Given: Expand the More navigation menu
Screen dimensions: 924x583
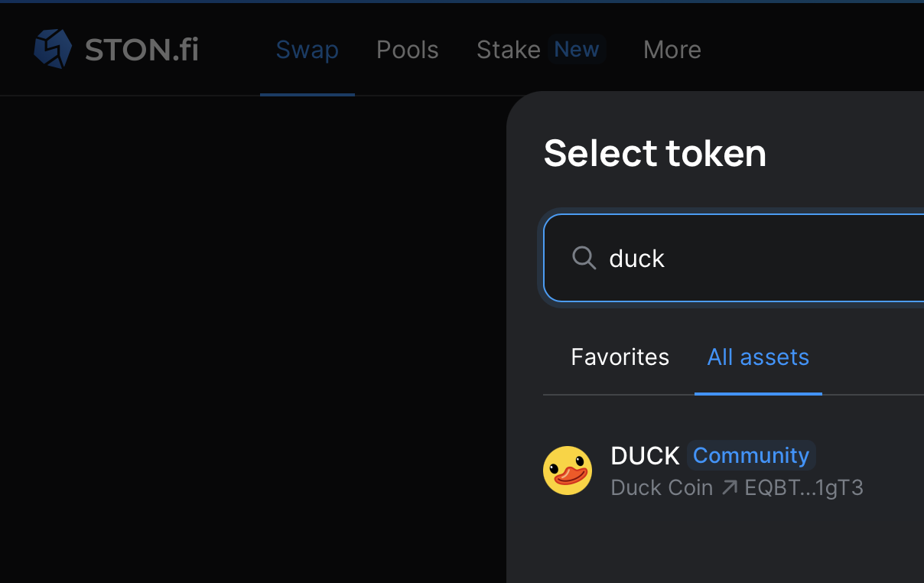Looking at the screenshot, I should [672, 50].
